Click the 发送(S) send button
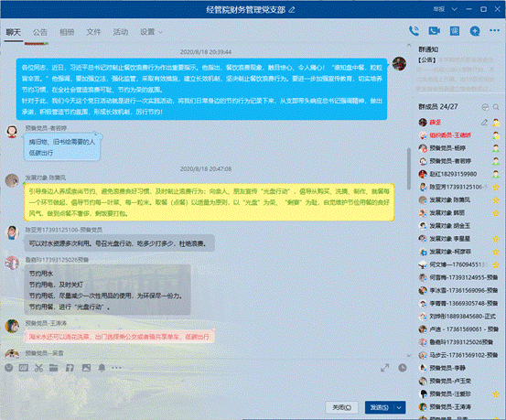This screenshot has height=420, width=506. (380, 407)
